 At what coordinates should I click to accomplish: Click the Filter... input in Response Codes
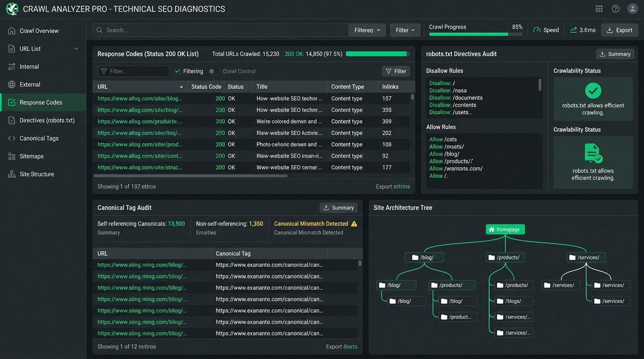(x=133, y=71)
